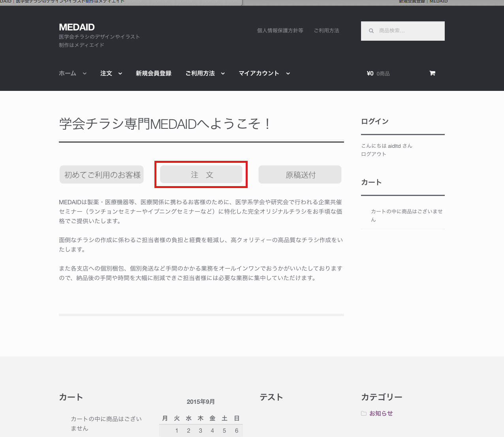Go to MEDAID site title link
The image size is (504, 437).
[x=77, y=27]
